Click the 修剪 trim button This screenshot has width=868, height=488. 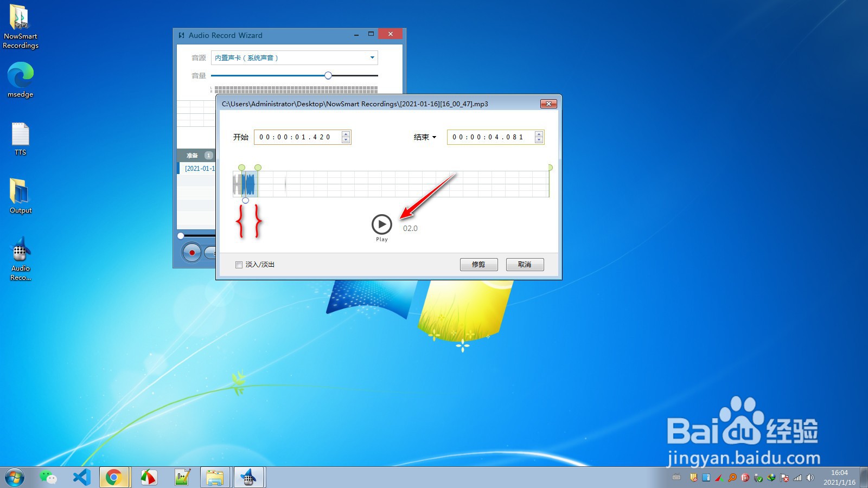(x=479, y=265)
